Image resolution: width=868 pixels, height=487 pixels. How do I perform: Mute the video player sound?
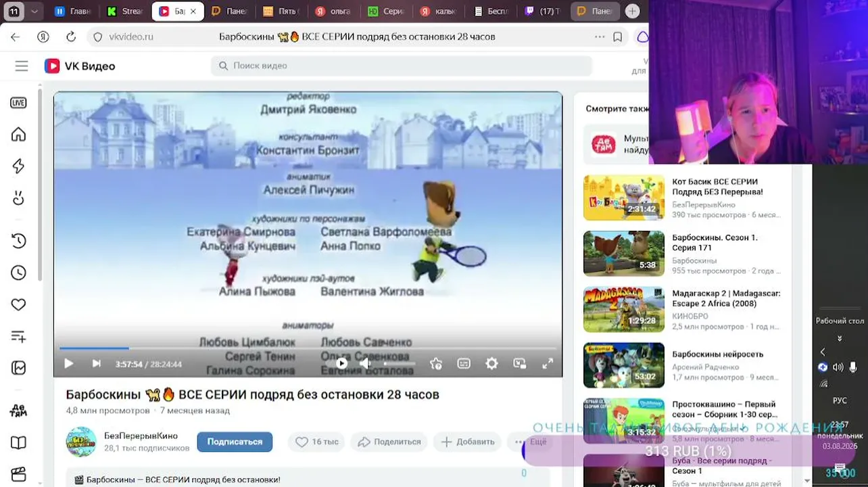click(365, 364)
